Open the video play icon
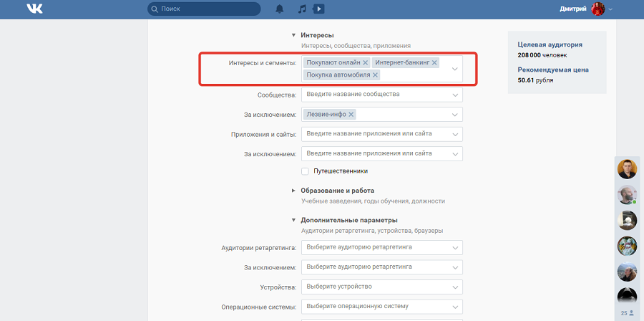Screen dimensions: 644x321 (x=318, y=9)
